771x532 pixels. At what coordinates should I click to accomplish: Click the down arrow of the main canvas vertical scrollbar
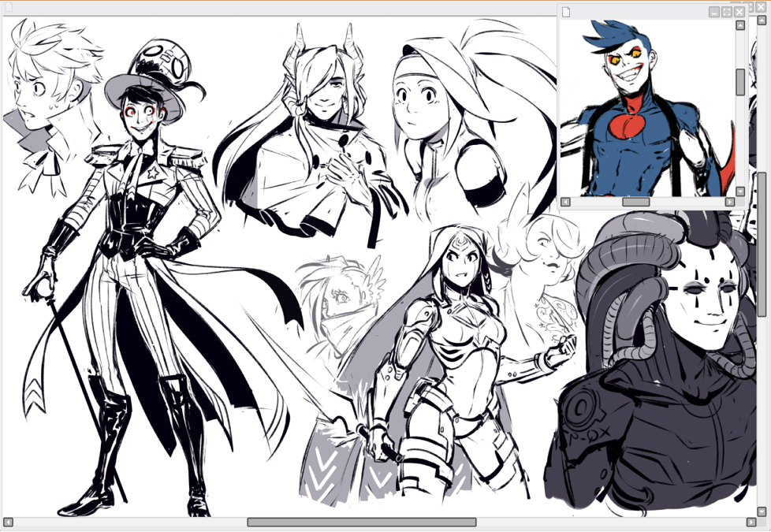(x=762, y=512)
